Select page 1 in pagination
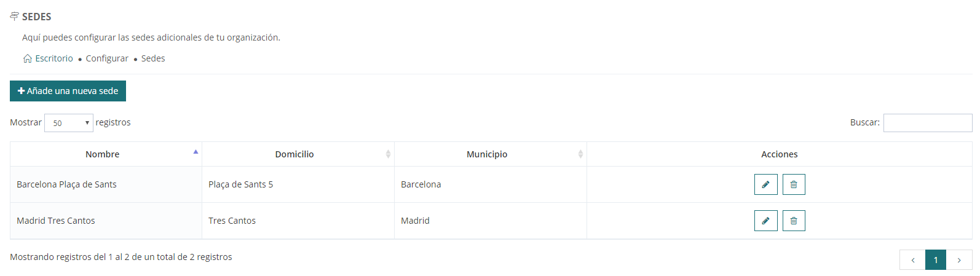980x276 pixels. [x=936, y=260]
